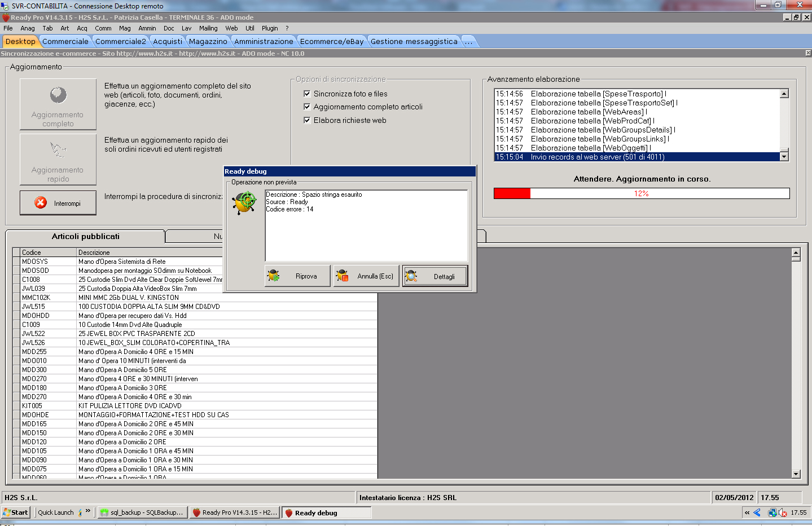Viewport: 812px width, 526px height.
Task: Switch to the Magazzino tab
Action: point(208,41)
